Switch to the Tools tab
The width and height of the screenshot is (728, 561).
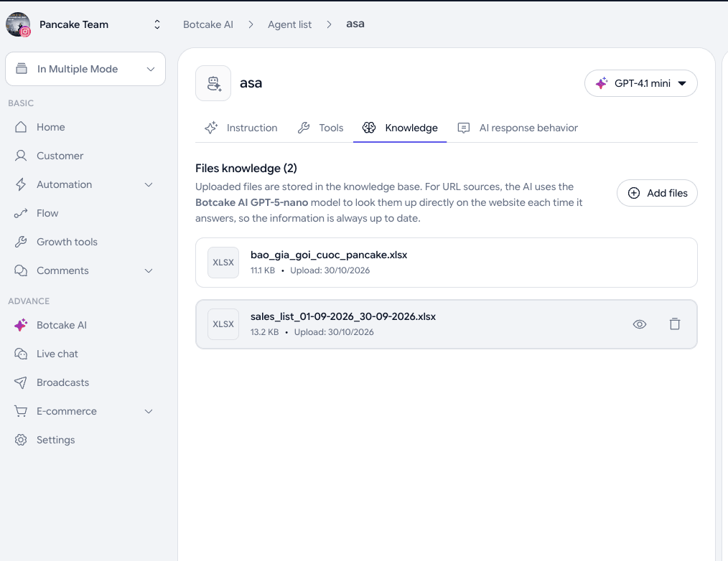(x=320, y=128)
